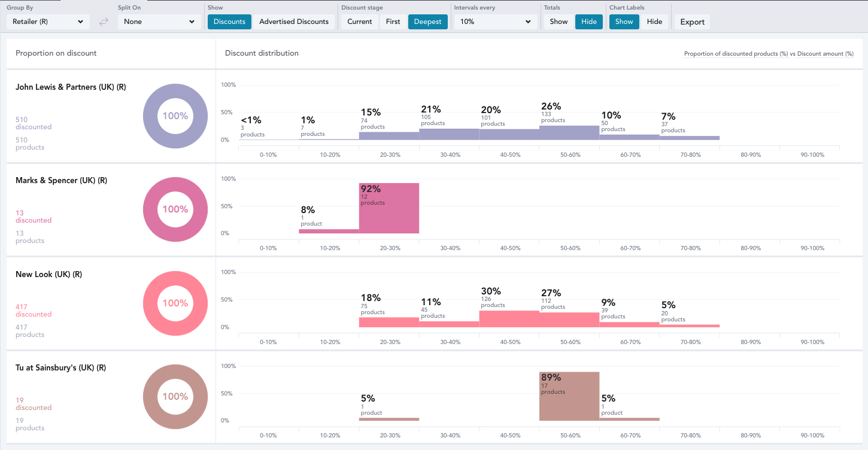Image resolution: width=868 pixels, height=450 pixels.
Task: Select the Marks & Spencer 92% bar
Action: pyautogui.click(x=389, y=208)
